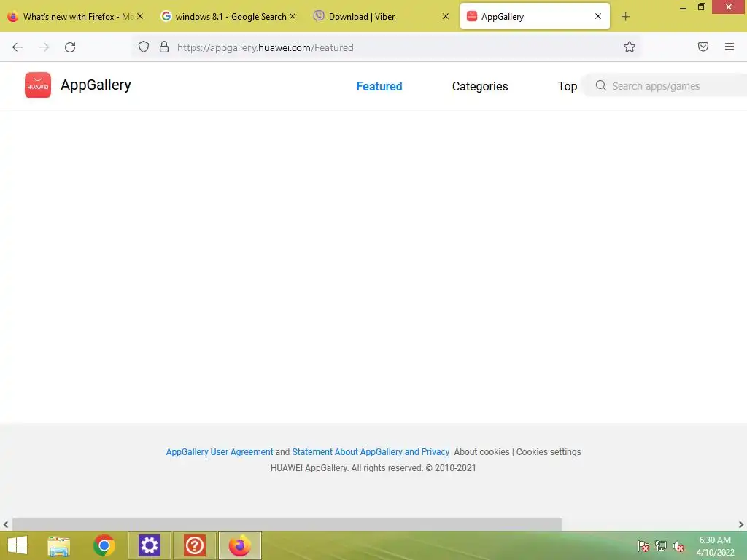Open the Top section
The width and height of the screenshot is (747, 560).
click(568, 86)
